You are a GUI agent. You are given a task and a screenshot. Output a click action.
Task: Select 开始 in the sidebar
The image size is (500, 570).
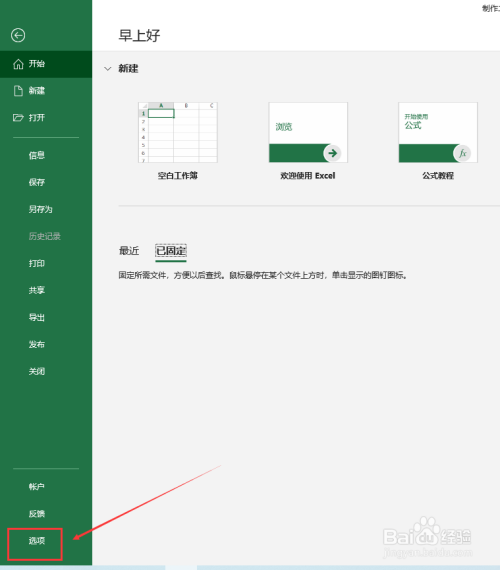(46, 64)
